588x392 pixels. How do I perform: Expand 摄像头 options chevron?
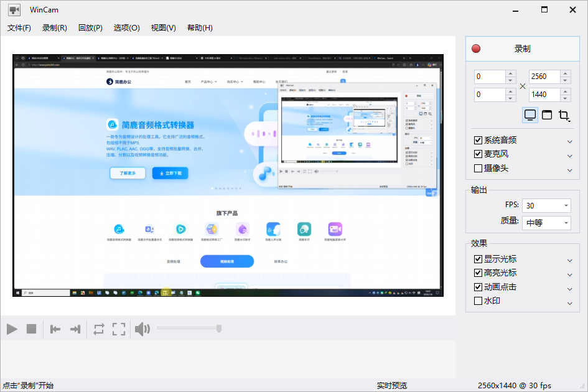point(569,170)
